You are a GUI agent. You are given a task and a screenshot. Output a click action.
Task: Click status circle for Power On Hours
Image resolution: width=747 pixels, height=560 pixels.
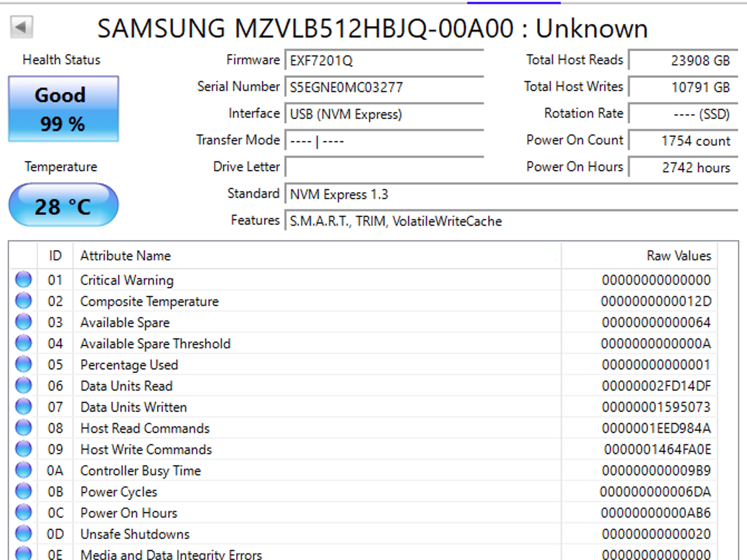24,512
